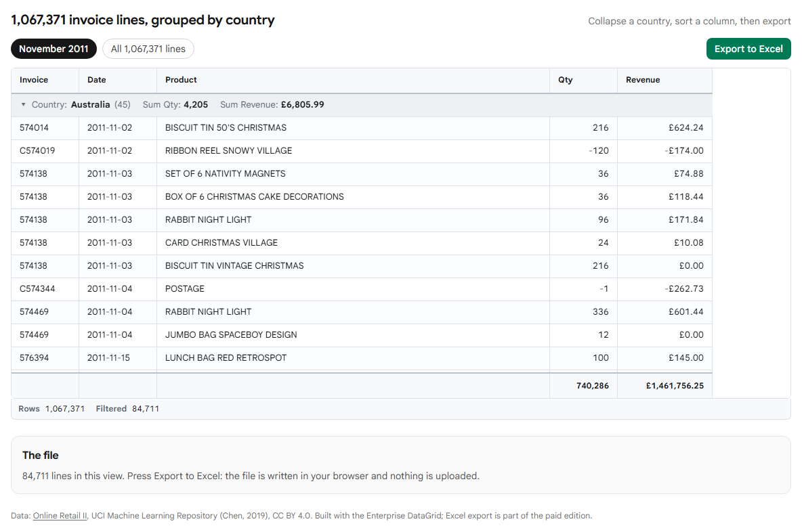Sort by the Revenue column header
This screenshot has width=802, height=532.
point(664,80)
